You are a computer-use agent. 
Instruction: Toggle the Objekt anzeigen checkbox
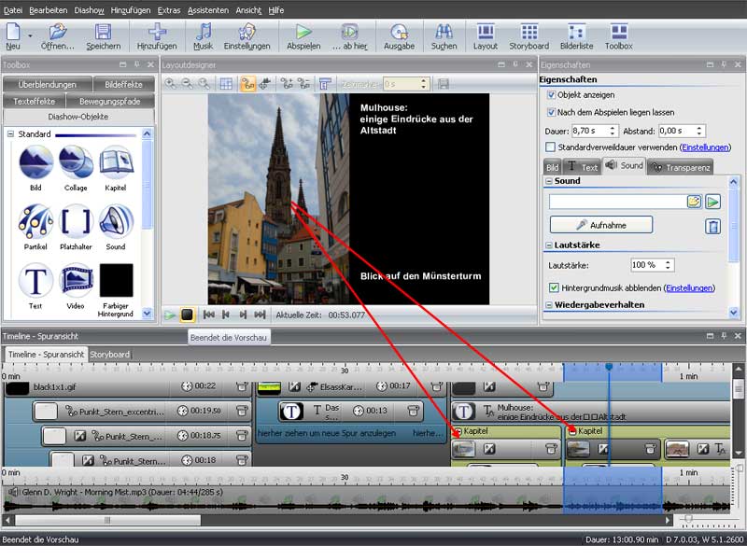[x=551, y=95]
